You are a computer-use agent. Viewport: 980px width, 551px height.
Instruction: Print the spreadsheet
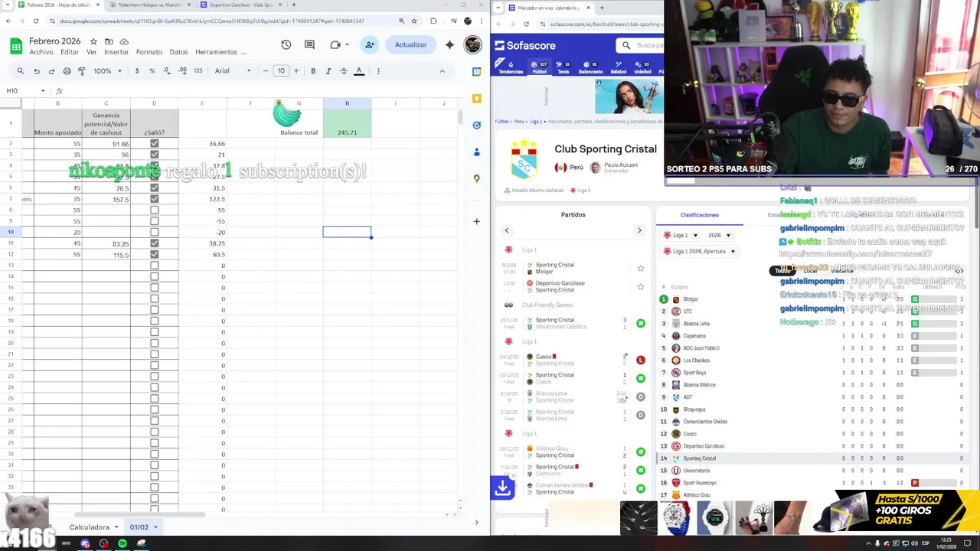tap(67, 71)
